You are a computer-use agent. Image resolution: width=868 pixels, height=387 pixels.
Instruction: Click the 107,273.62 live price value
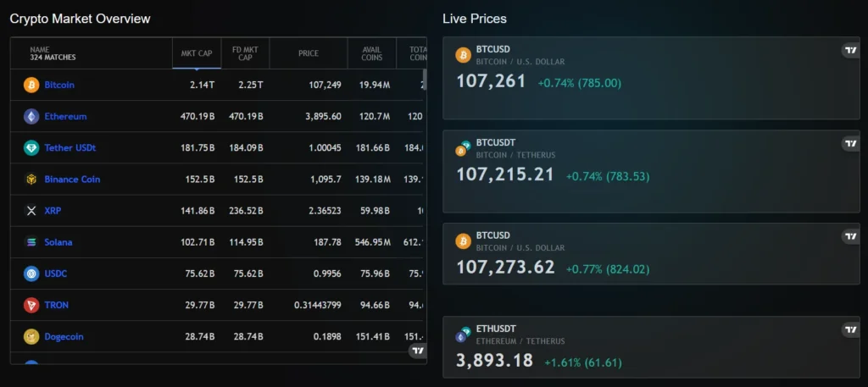(505, 268)
